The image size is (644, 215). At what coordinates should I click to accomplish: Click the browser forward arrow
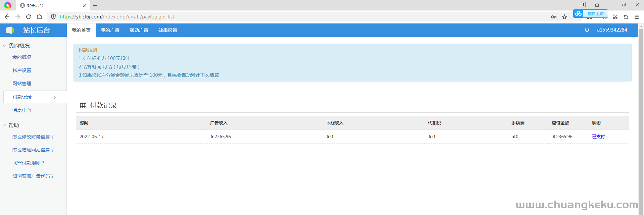(x=18, y=17)
